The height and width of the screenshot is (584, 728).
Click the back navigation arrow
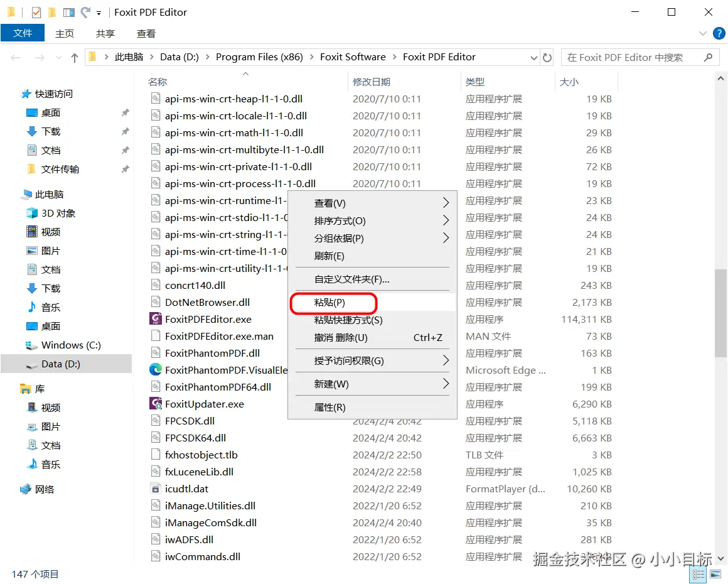point(15,58)
